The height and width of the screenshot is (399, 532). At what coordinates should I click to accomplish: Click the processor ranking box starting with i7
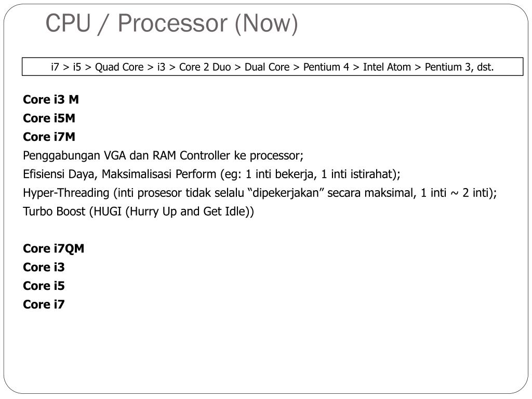coord(272,66)
